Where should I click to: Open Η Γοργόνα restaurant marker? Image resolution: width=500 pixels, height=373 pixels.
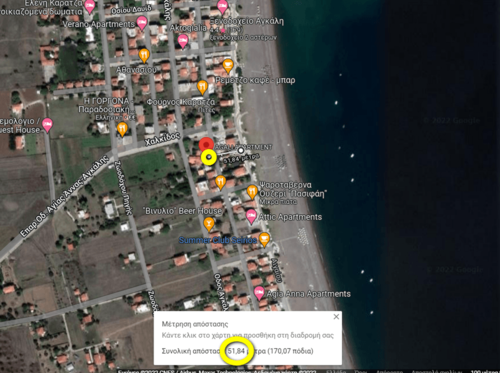[x=122, y=129]
